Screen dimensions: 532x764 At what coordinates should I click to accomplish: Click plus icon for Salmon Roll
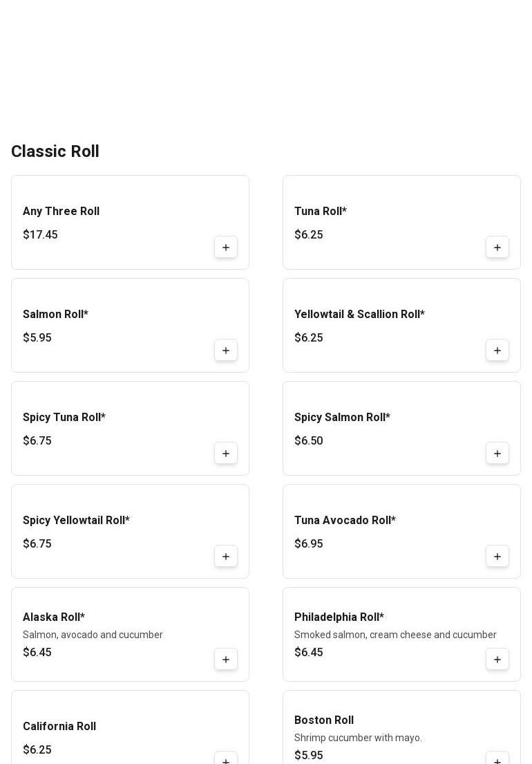(x=226, y=351)
